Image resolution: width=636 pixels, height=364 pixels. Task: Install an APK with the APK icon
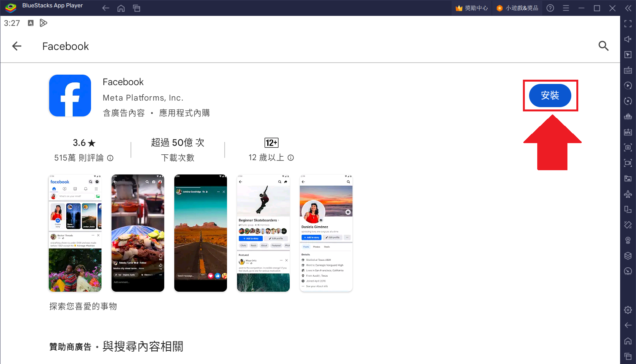click(628, 132)
